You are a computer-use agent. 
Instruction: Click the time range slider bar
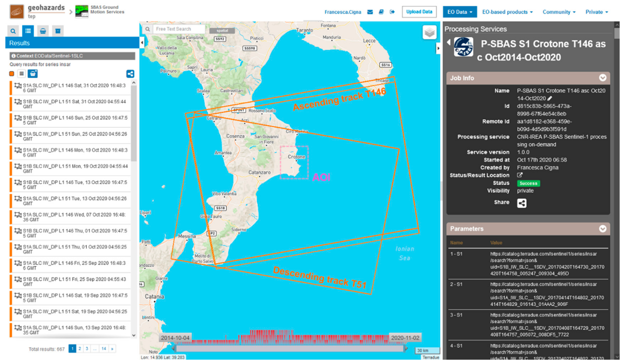point(290,348)
